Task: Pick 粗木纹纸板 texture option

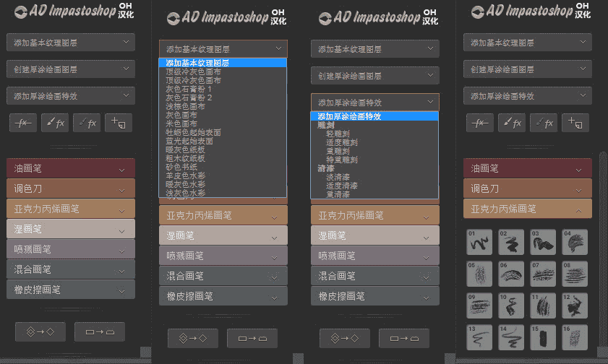Action: pyautogui.click(x=185, y=158)
